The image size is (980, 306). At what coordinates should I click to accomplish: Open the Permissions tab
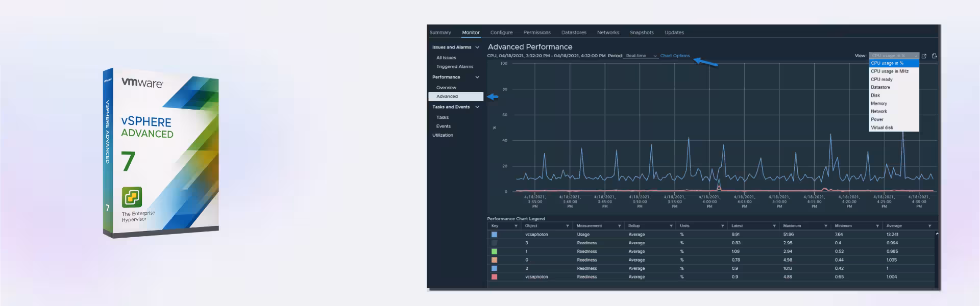537,33
